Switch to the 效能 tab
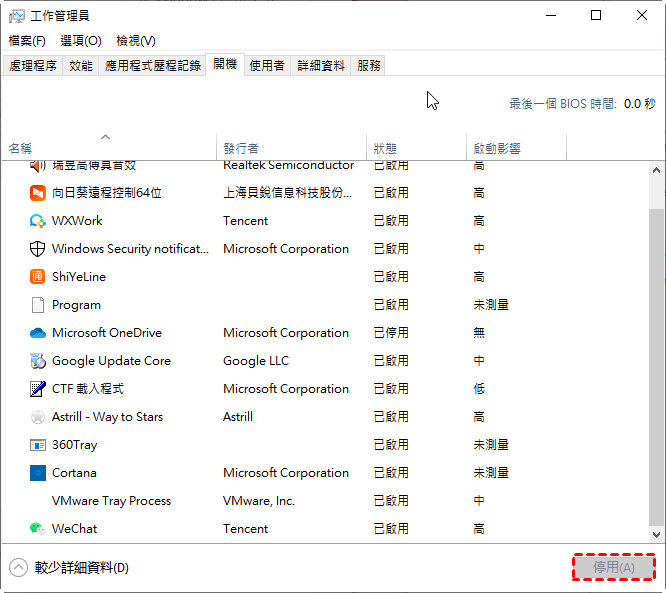The height and width of the screenshot is (593, 666). 81,66
